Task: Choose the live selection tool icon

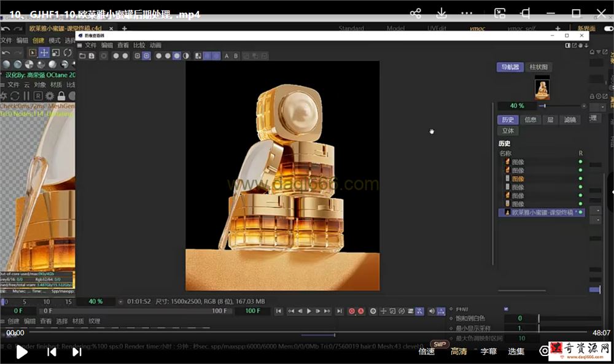Action: pyautogui.click(x=33, y=52)
